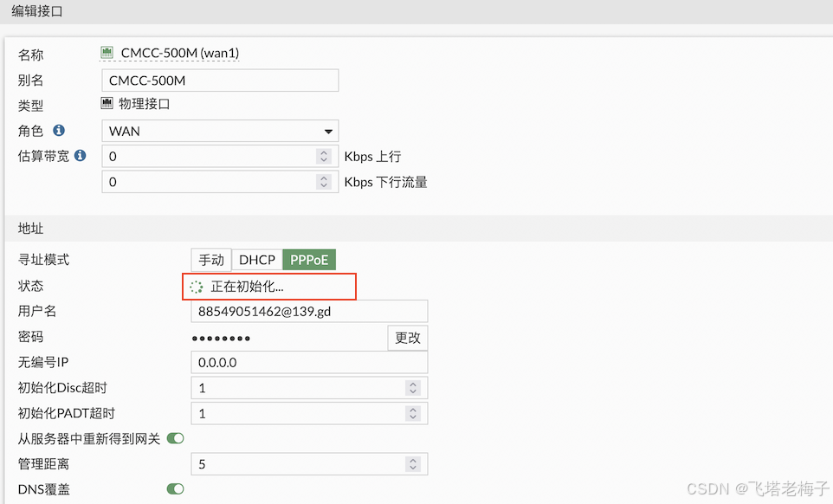Click the 编辑接口 page title
This screenshot has width=833, height=504.
pos(36,11)
